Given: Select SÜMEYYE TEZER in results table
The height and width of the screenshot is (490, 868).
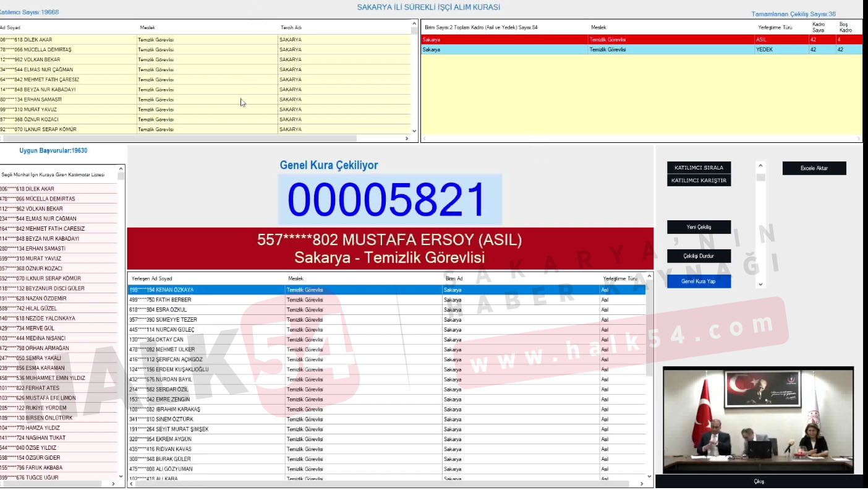Looking at the screenshot, I should coord(386,320).
